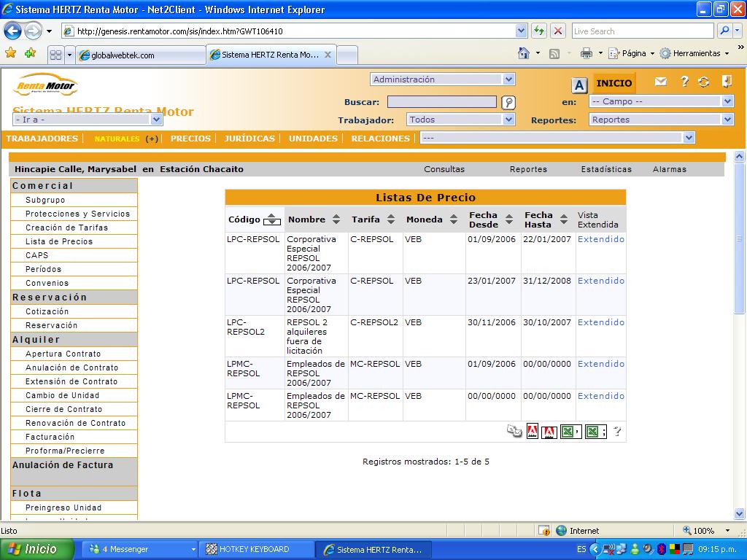This screenshot has height=560, width=747.
Task: Expand the browser address bar history dropdown
Action: pos(521,31)
